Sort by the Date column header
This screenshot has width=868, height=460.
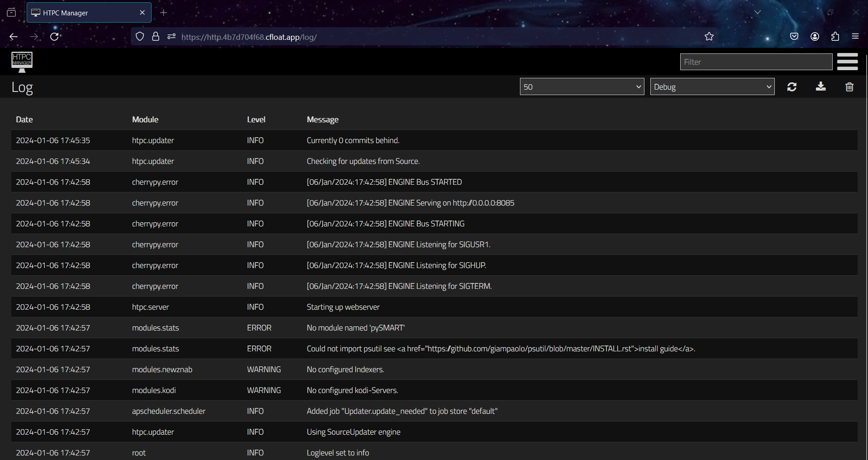[24, 120]
